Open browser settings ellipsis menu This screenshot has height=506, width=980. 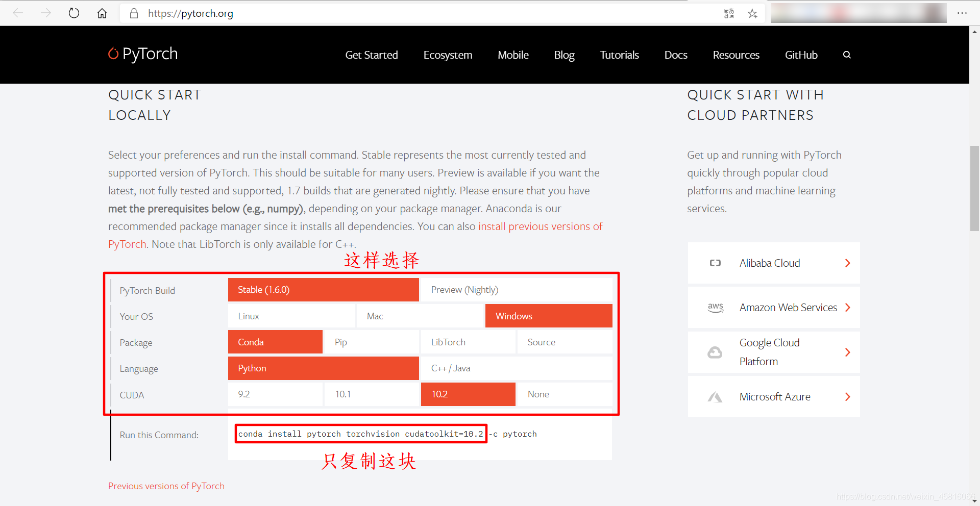[x=962, y=13]
